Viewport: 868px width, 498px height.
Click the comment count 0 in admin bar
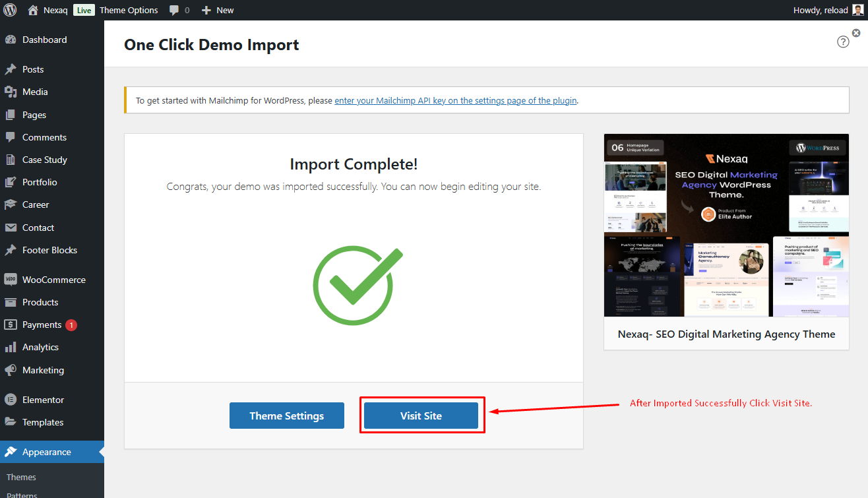coord(187,11)
